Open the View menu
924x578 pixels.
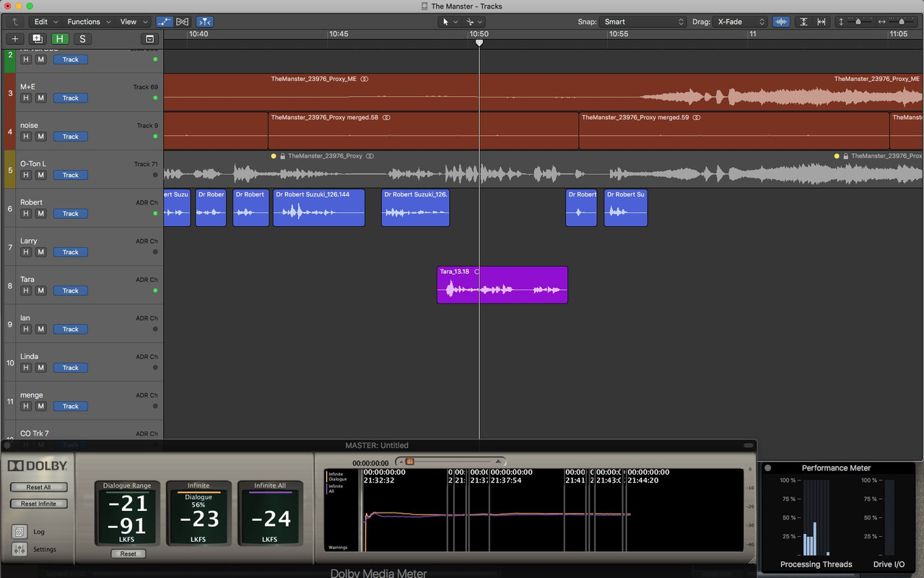(x=133, y=22)
